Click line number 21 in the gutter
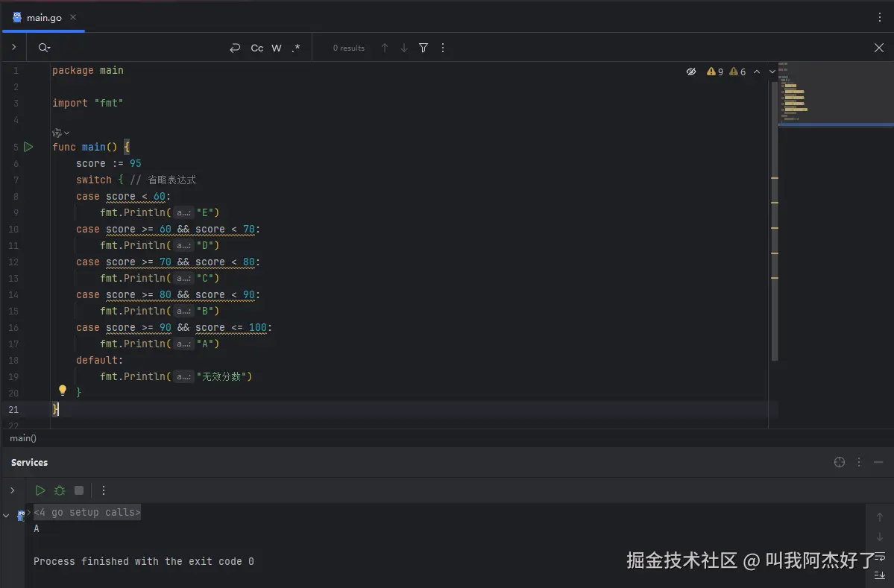 (x=13, y=409)
